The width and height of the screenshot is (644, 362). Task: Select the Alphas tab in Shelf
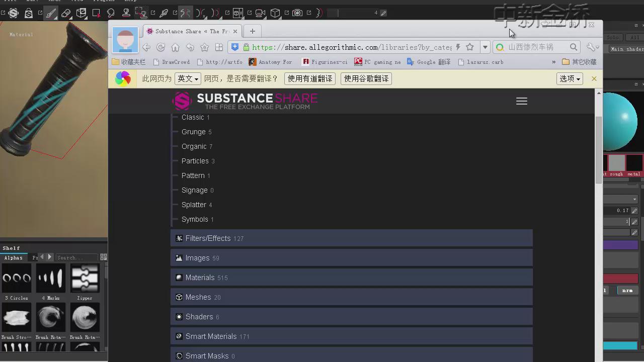(14, 257)
